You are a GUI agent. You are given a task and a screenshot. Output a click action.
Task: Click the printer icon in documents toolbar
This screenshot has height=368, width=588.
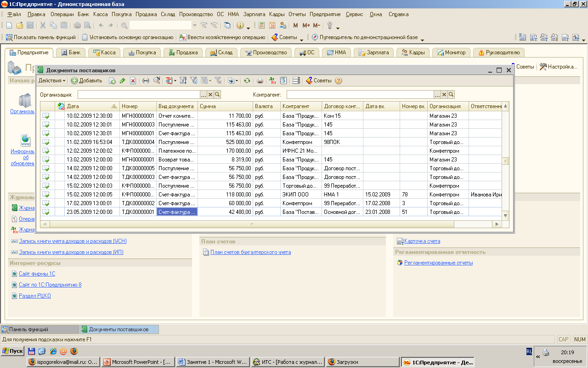[260, 80]
